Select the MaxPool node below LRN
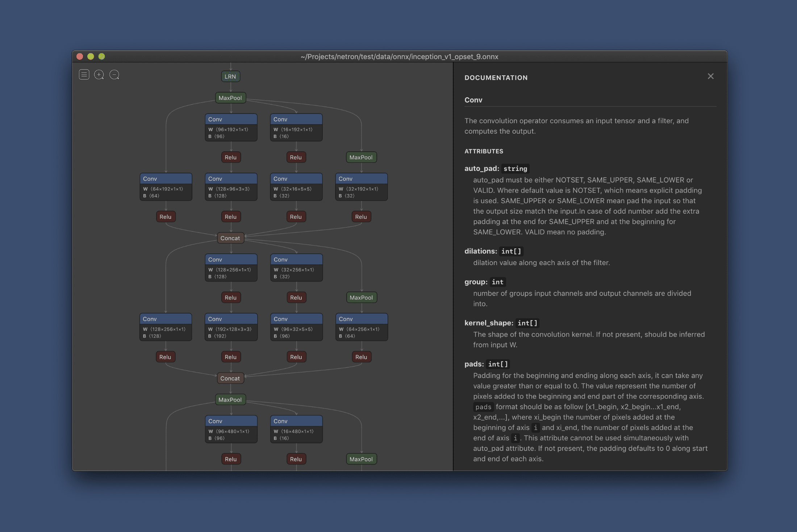The height and width of the screenshot is (532, 797). click(230, 98)
